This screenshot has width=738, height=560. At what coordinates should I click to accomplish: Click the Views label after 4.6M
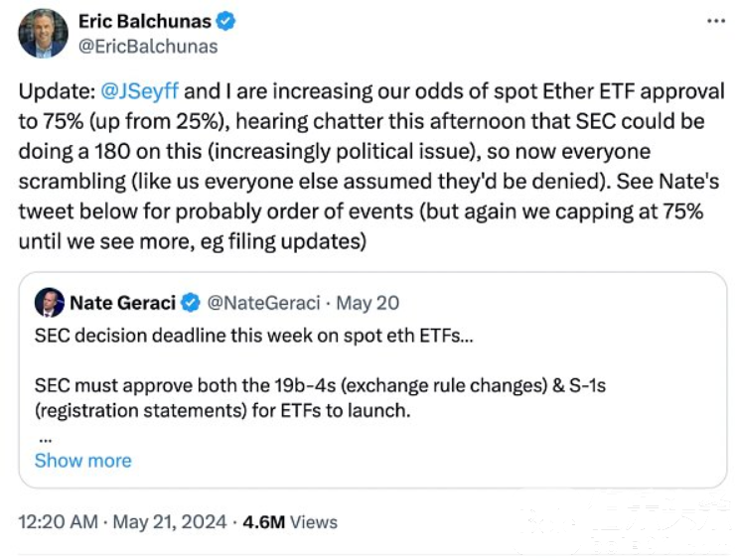pos(314,522)
